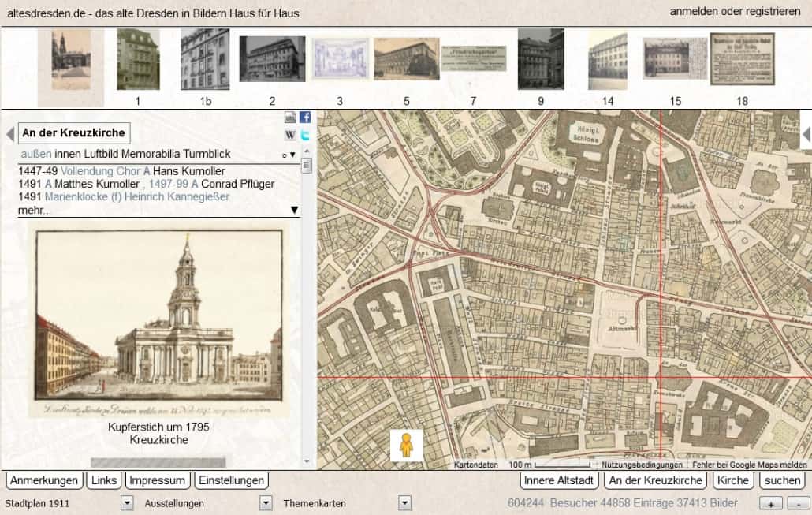
Task: Click the Kirche button
Action: click(732, 480)
